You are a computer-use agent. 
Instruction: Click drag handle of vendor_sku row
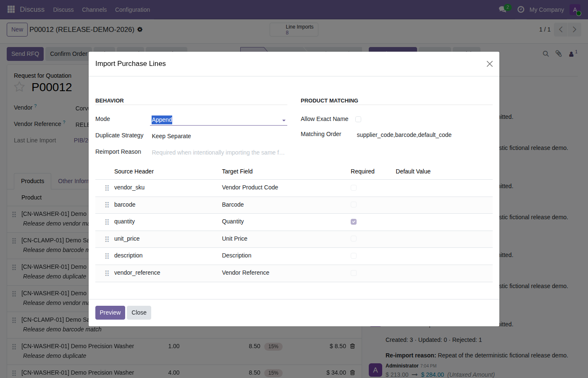(x=107, y=188)
